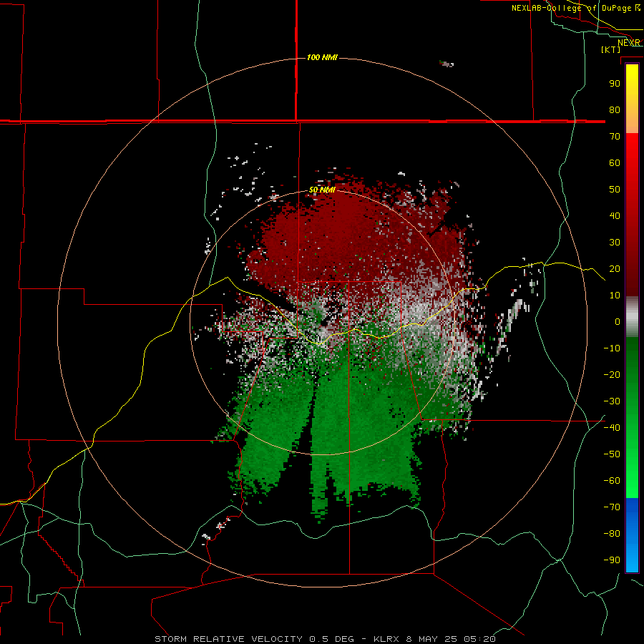Click the 50 value on velocity scale
Screen dimensions: 644x644
pos(615,190)
